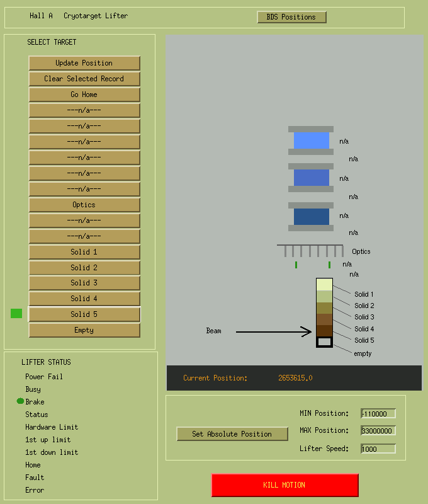Select the Solid 3 target

coord(84,283)
